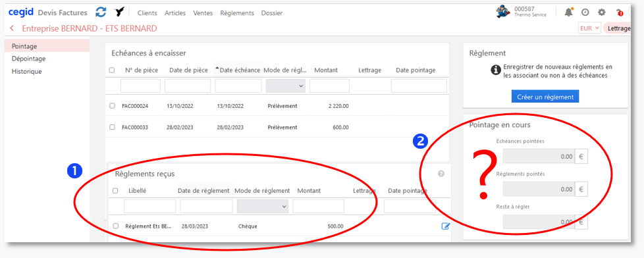This screenshot has height=258, width=644.
Task: Click the 000587 Thermo Service account text
Action: [530, 11]
